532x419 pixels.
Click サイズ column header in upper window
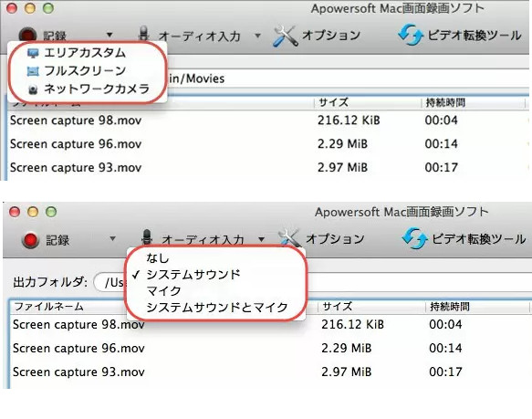tap(333, 102)
